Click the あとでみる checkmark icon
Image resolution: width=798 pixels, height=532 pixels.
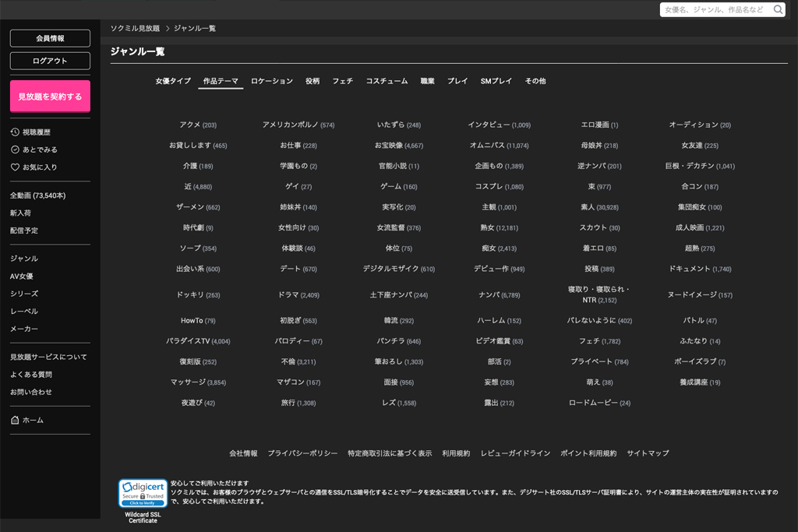coord(15,150)
